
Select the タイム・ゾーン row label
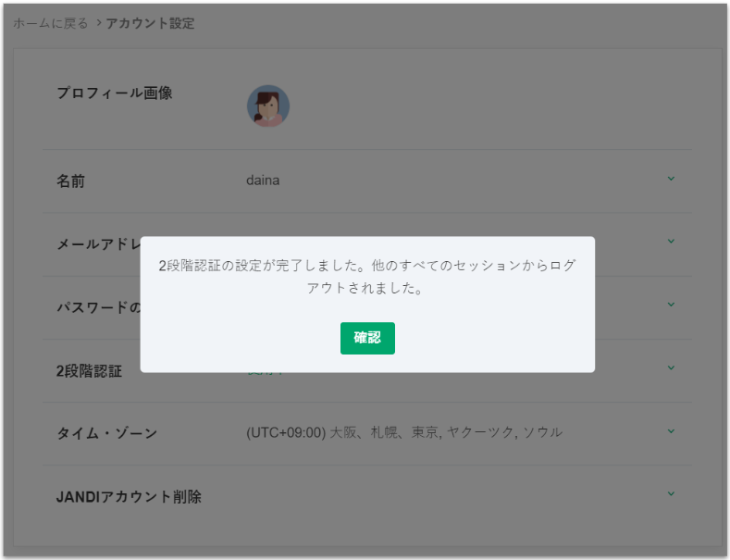(106, 433)
